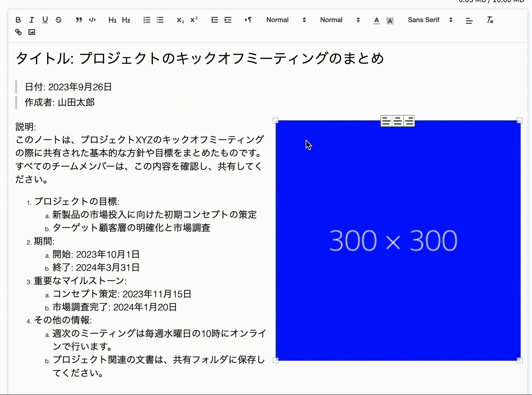Apply Heading 1 style
The width and height of the screenshot is (532, 395).
pyautogui.click(x=112, y=20)
